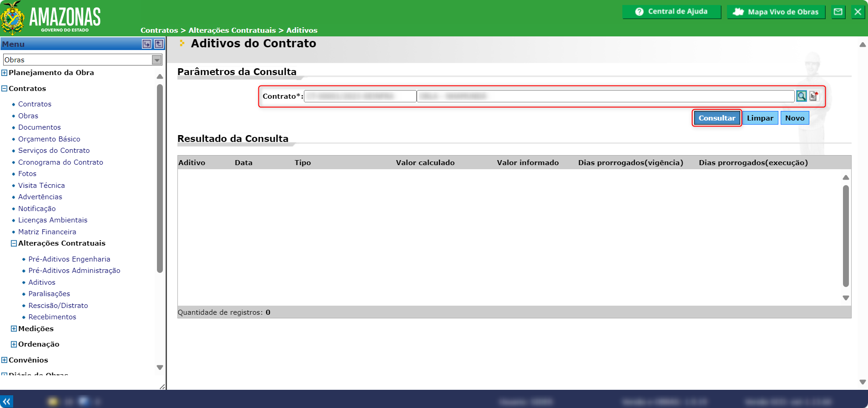This screenshot has width=868, height=408.
Task: Open Fotos menu link
Action: (x=27, y=174)
